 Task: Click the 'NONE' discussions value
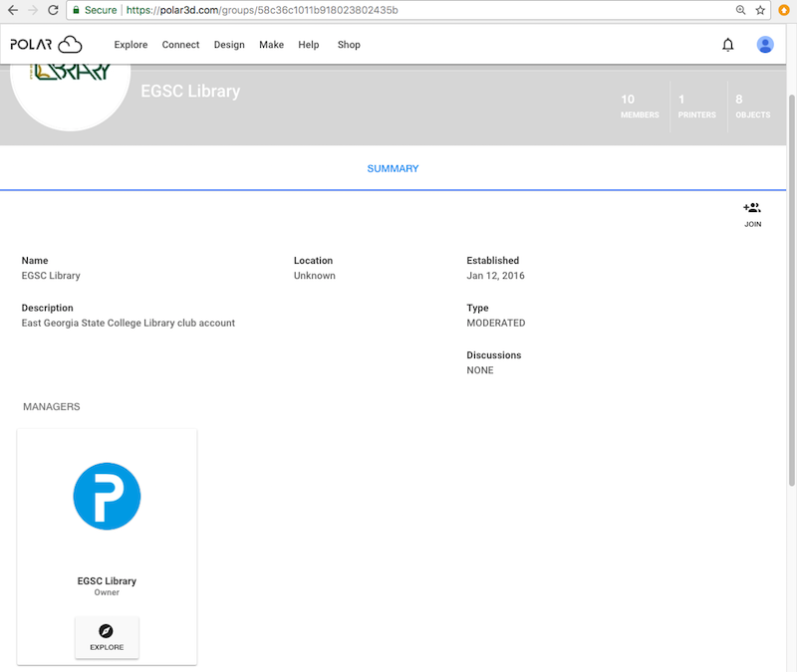pyautogui.click(x=480, y=370)
